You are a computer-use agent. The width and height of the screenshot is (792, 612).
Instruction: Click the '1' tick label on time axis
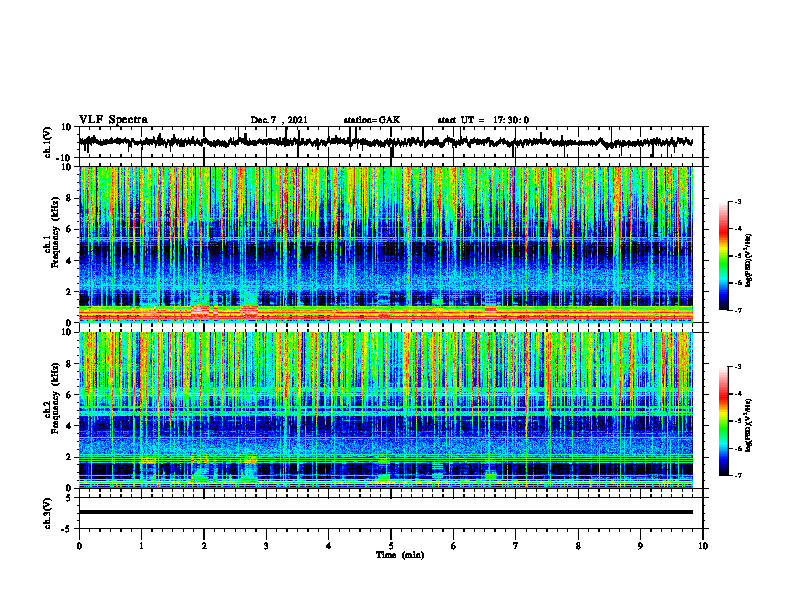click(x=141, y=546)
